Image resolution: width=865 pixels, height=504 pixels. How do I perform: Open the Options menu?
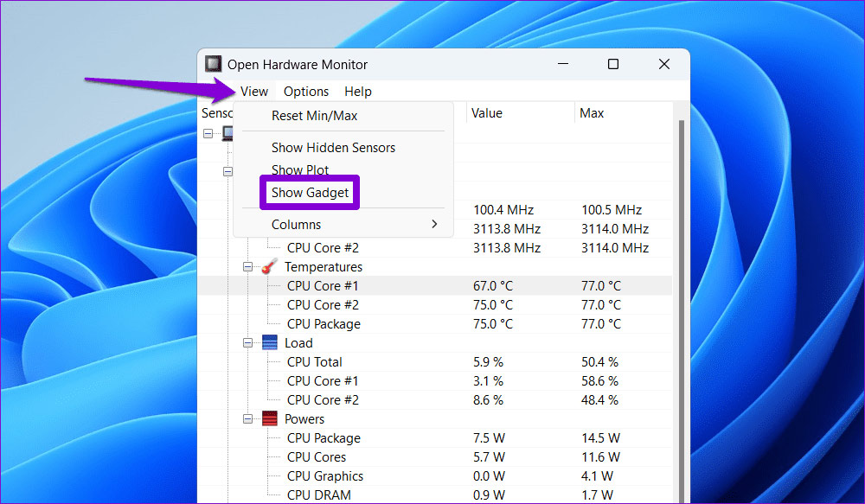306,92
